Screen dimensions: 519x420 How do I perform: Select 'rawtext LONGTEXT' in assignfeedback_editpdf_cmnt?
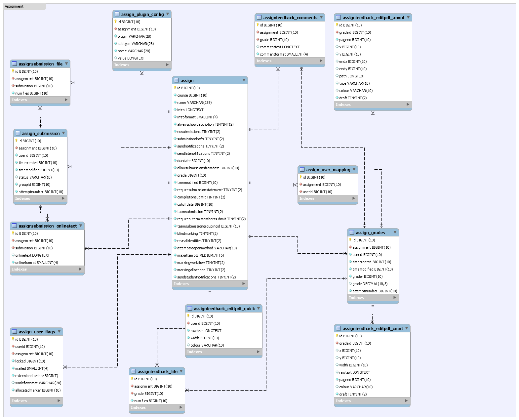tap(372, 372)
